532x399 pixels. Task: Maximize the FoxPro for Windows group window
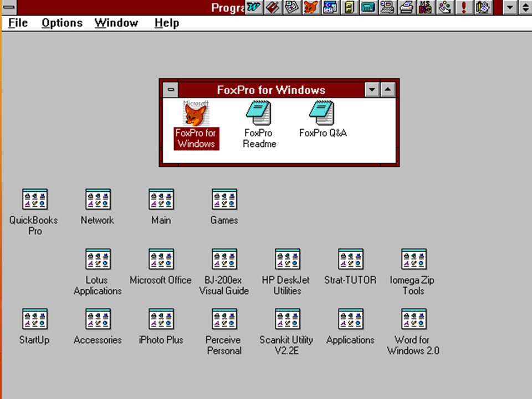pos(388,90)
